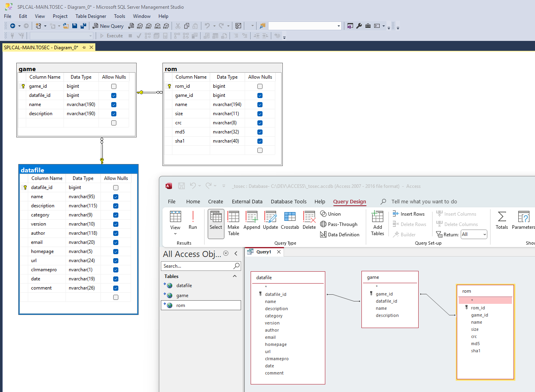The image size is (535, 392).
Task: Click the Save icon in SSMS toolbar
Action: (x=75, y=26)
